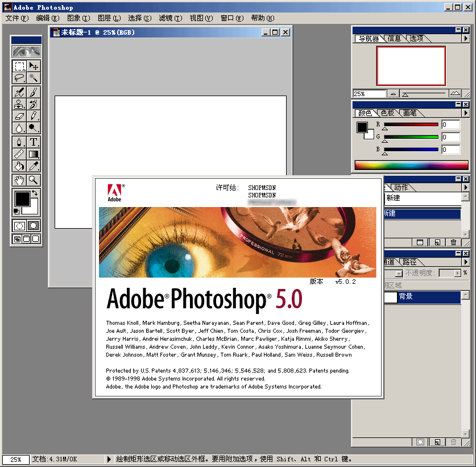Select the Blur (water drop) tool
Screen dimensions: 476x467
coord(19,128)
